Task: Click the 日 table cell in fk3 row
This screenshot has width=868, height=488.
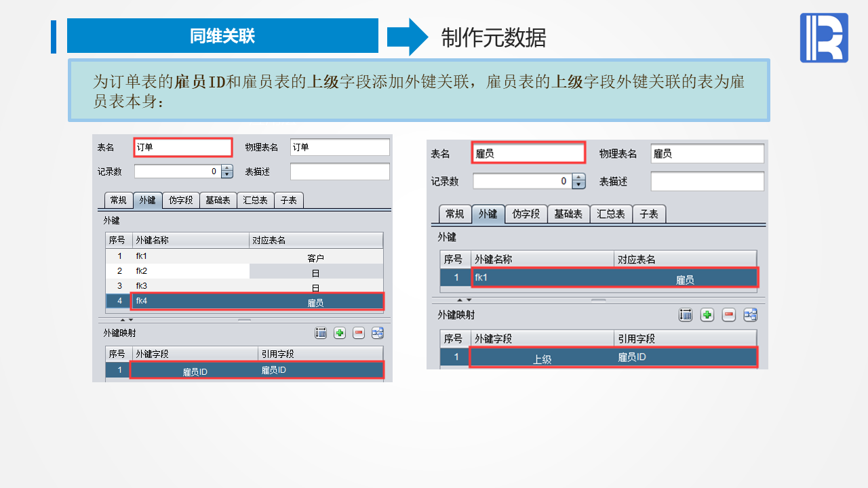Action: click(316, 287)
